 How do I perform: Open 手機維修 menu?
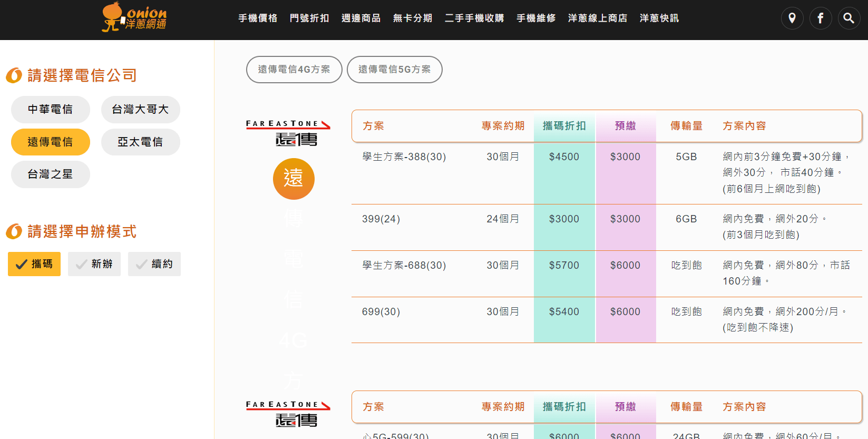(536, 18)
